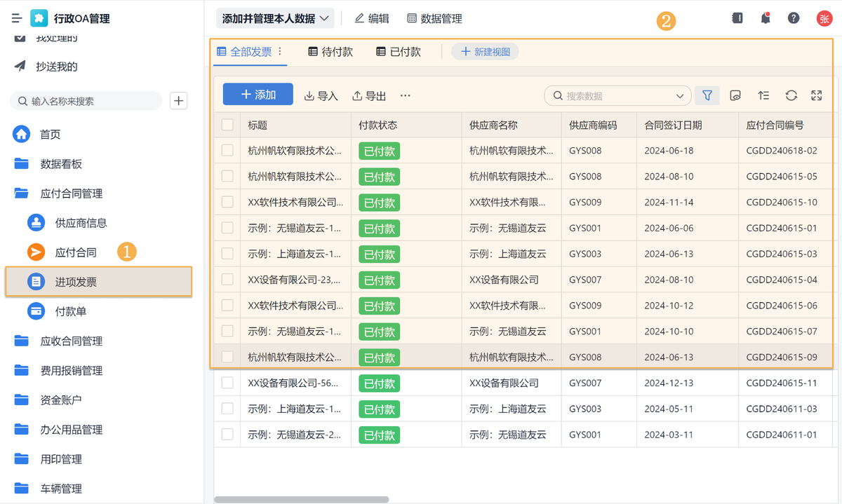This screenshot has height=504, width=842.
Task: Click the refresh data icon
Action: [791, 95]
